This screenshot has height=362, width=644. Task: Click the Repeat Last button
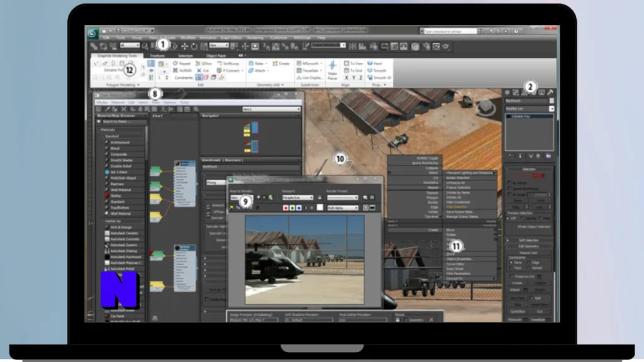click(x=528, y=253)
